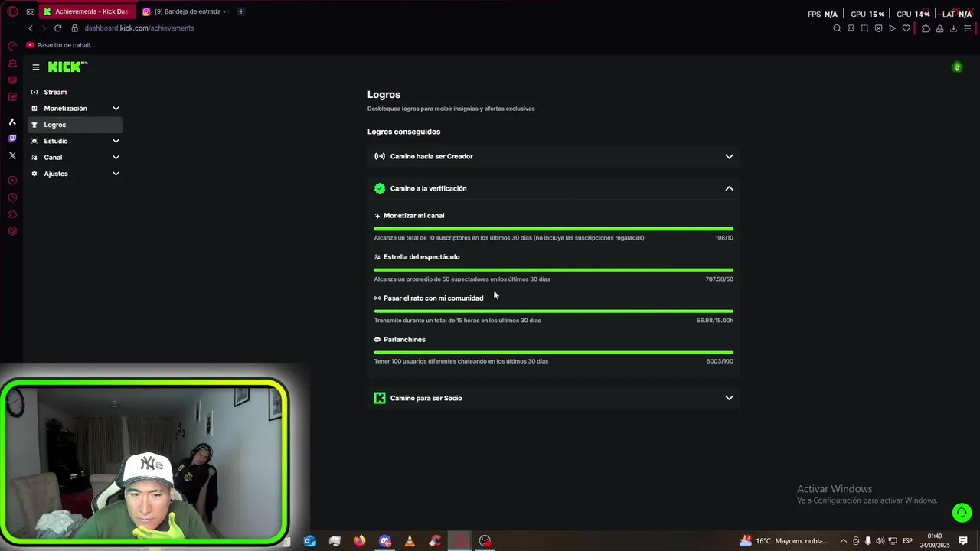This screenshot has width=980, height=551.
Task: Click the address bar URL
Action: click(x=139, y=28)
